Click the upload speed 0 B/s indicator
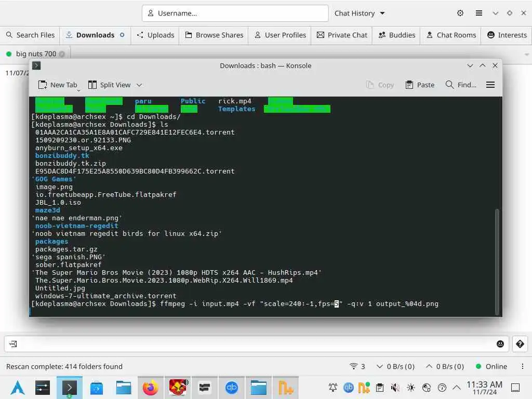The image size is (532, 399). pos(445,366)
